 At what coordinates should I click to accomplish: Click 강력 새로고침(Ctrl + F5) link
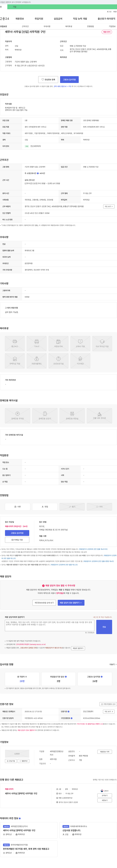(x=62, y=87)
